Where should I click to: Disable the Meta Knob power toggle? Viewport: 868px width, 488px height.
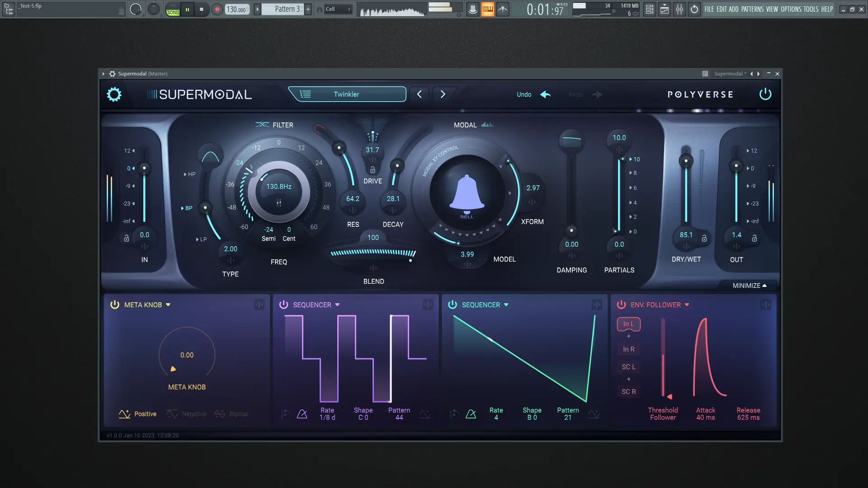[x=115, y=305]
